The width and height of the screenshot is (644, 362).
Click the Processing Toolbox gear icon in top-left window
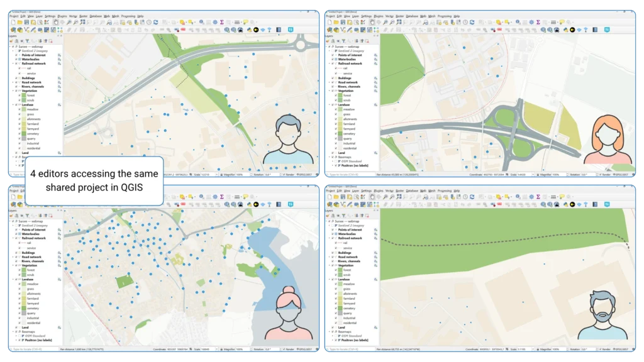pos(215,22)
